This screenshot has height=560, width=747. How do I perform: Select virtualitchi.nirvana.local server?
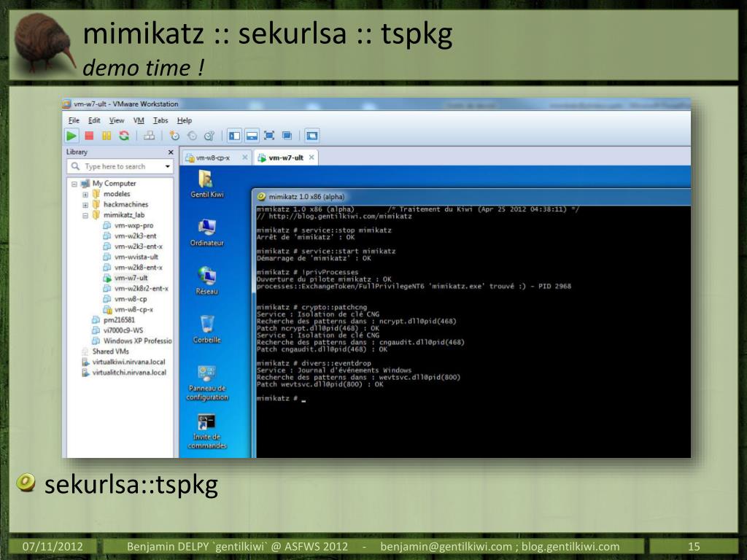[x=129, y=373]
